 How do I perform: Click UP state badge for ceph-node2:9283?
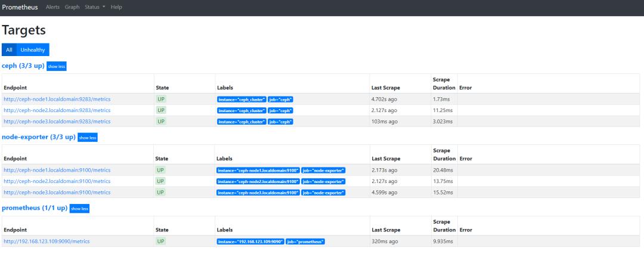coord(161,110)
